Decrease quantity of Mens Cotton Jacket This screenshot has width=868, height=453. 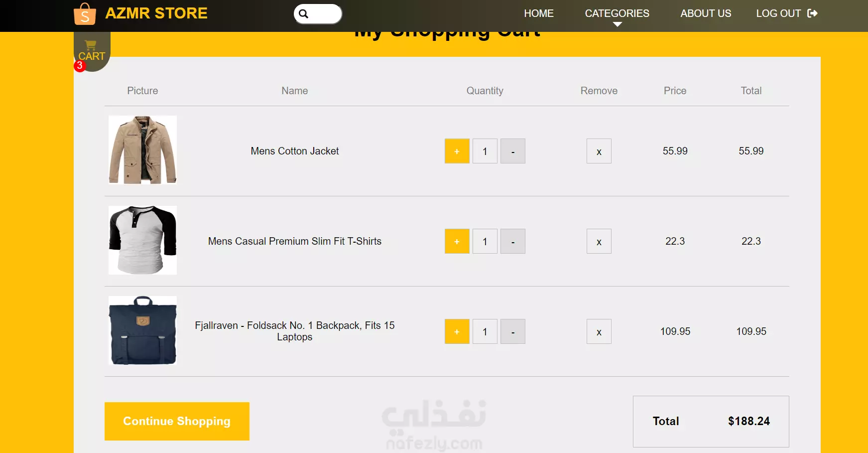513,151
